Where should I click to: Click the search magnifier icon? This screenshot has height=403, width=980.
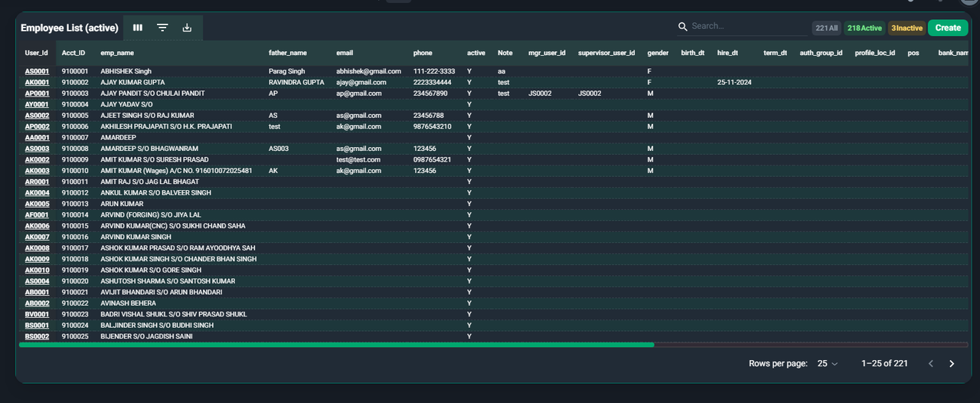[x=683, y=27]
